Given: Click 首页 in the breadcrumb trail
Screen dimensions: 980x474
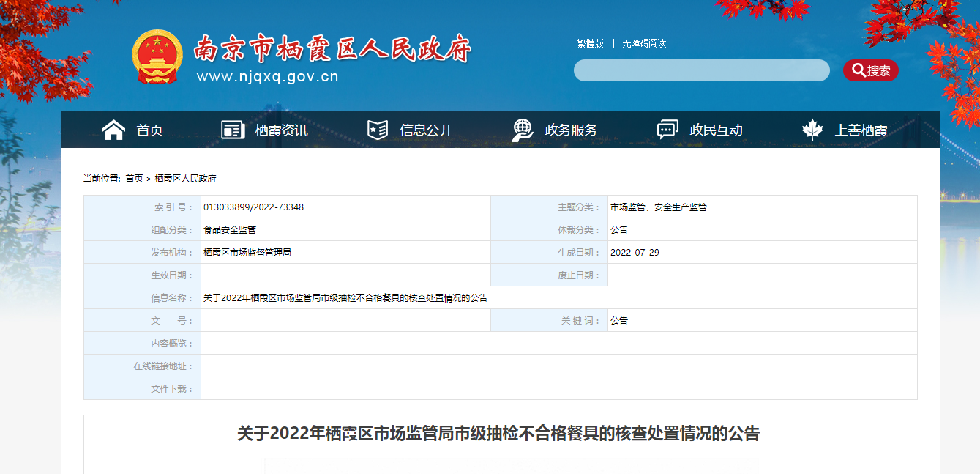Looking at the screenshot, I should pyautogui.click(x=134, y=178).
